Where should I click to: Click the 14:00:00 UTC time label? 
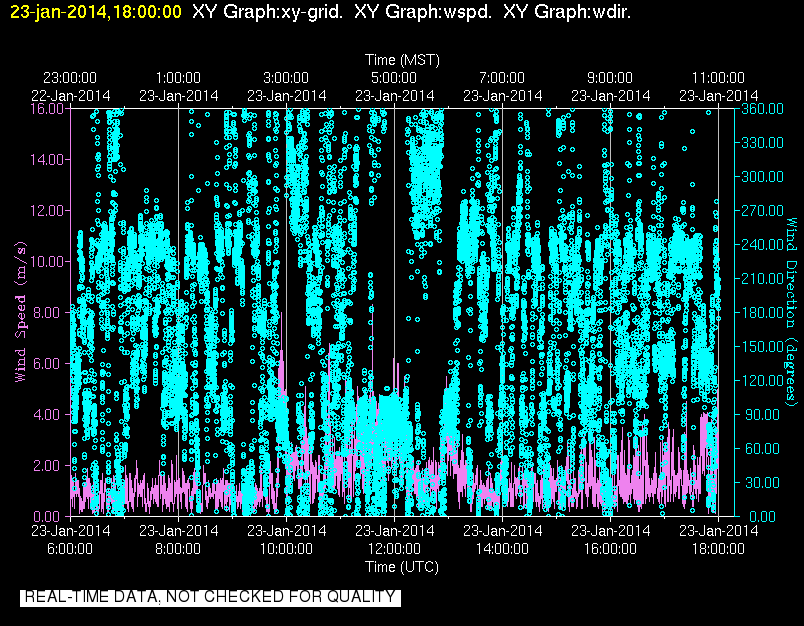(502, 549)
